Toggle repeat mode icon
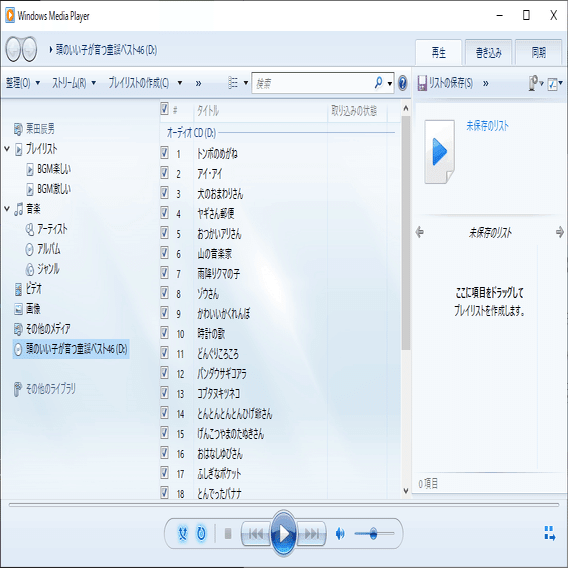Screen dimensions: 568x568 coord(201,533)
